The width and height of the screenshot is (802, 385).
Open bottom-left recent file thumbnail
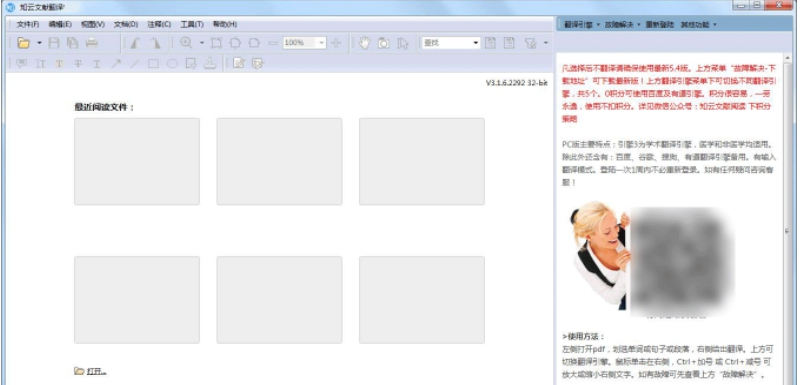click(x=137, y=300)
